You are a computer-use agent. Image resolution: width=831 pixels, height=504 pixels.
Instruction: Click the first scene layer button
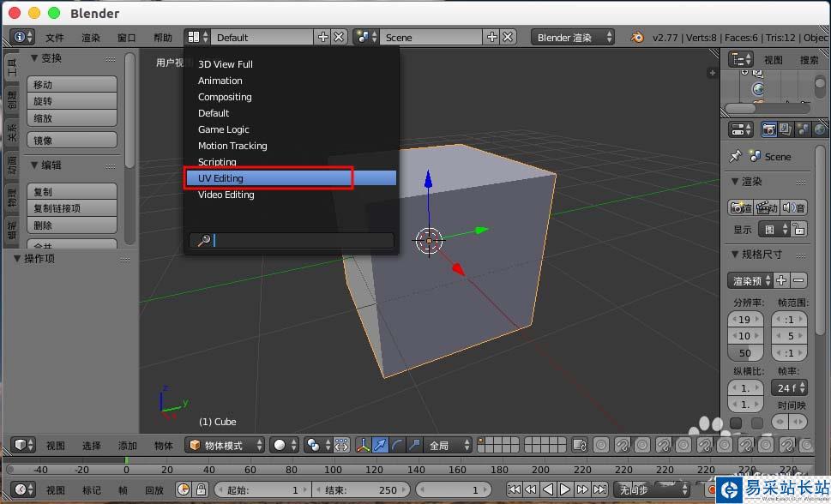(481, 441)
